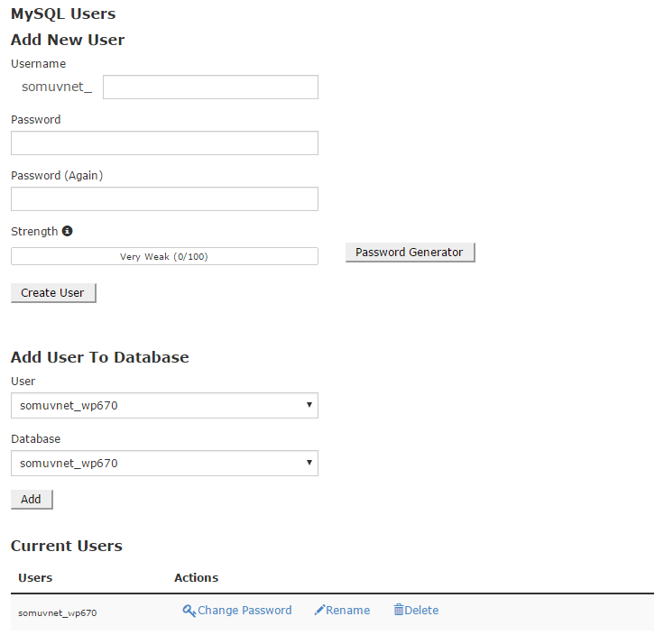Click the Users column header
Image resolution: width=664 pixels, height=644 pixels.
point(35,577)
